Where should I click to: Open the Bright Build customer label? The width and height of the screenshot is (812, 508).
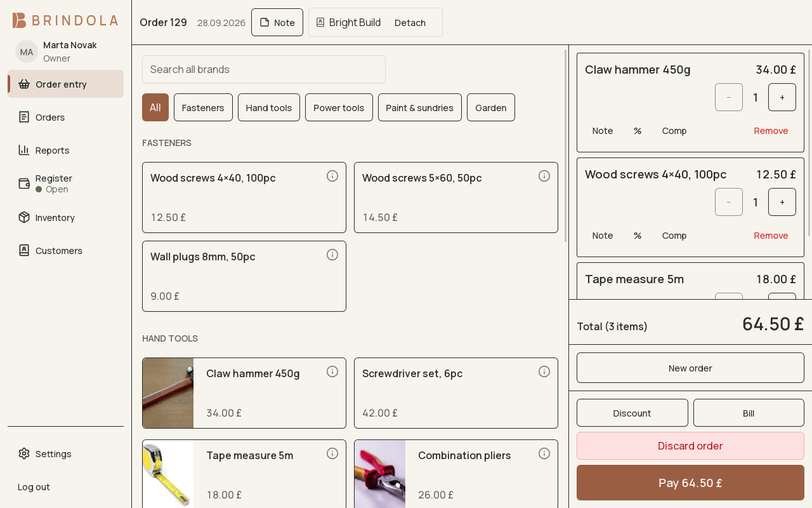[x=348, y=22]
